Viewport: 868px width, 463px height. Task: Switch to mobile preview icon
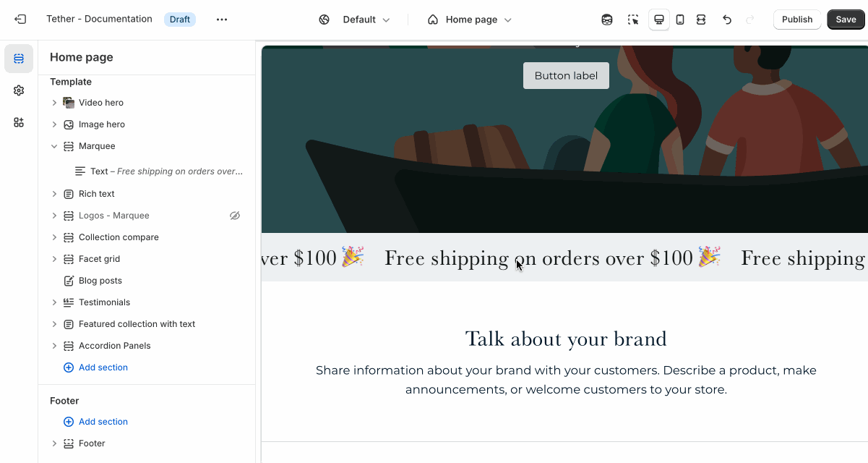point(680,20)
